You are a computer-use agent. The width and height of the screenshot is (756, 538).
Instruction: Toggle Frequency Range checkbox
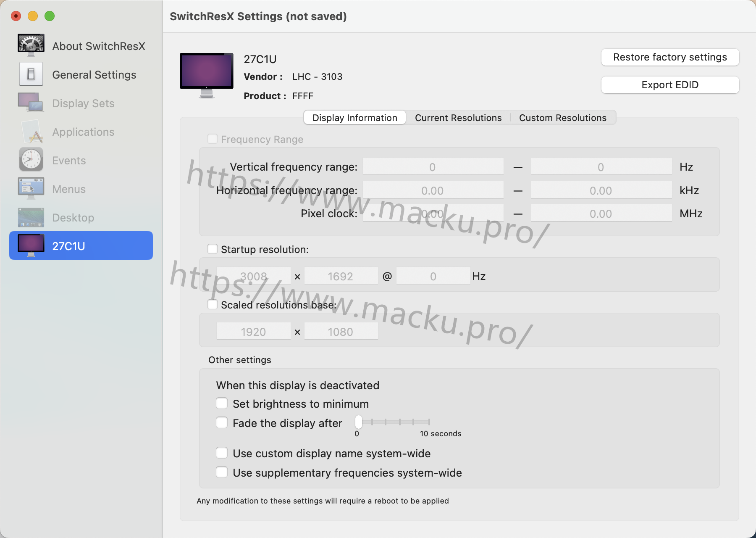pos(213,139)
